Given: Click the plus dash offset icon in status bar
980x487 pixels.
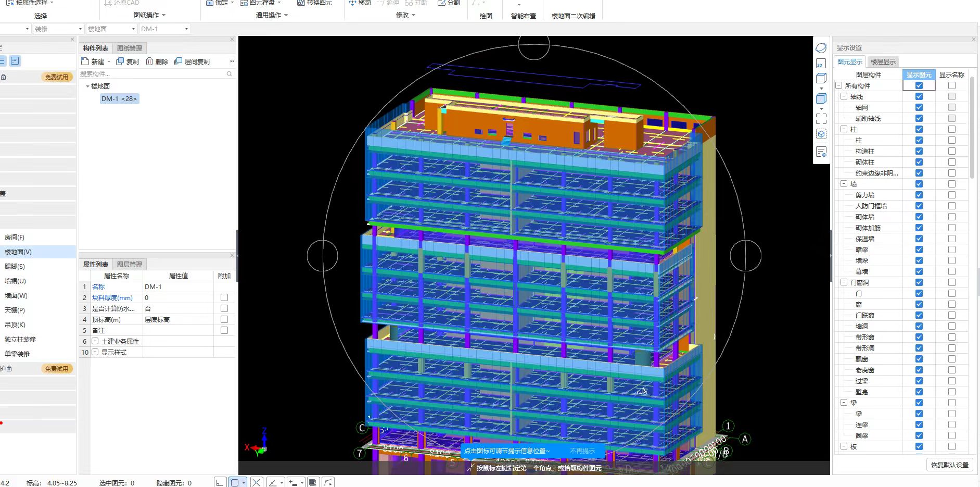Looking at the screenshot, I should 293,482.
